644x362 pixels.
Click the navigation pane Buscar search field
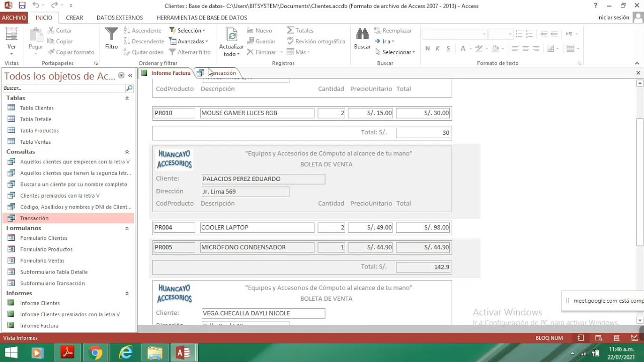(x=64, y=88)
